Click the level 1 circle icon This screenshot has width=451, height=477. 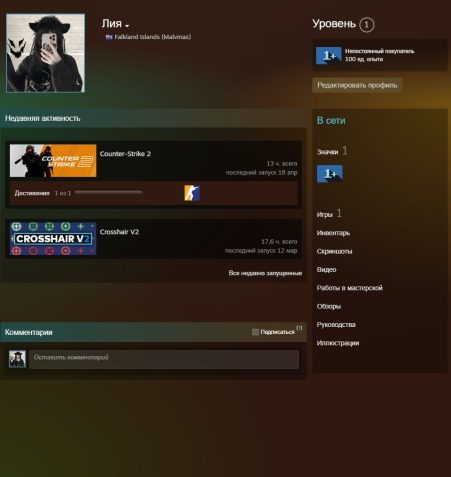point(367,25)
